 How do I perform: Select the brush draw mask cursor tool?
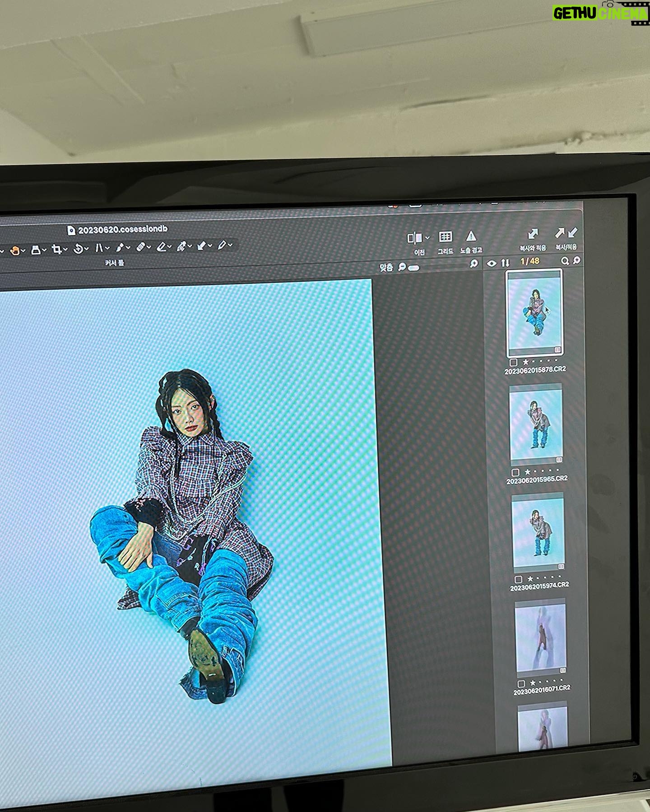coord(181,246)
